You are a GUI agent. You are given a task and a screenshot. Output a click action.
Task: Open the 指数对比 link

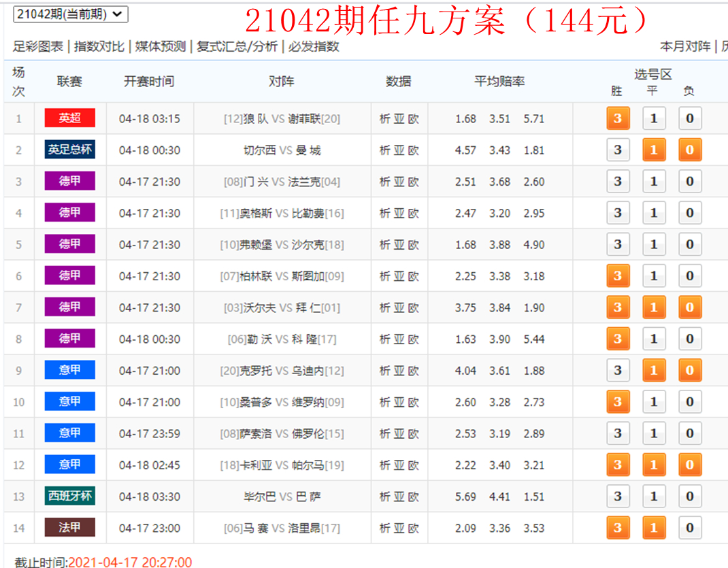pyautogui.click(x=99, y=46)
